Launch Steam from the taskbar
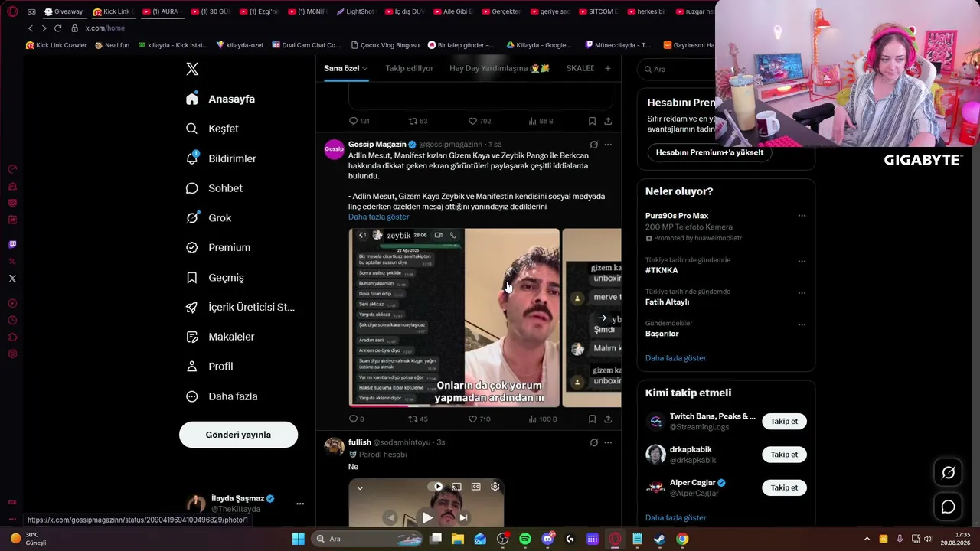The height and width of the screenshot is (551, 980). (x=659, y=539)
